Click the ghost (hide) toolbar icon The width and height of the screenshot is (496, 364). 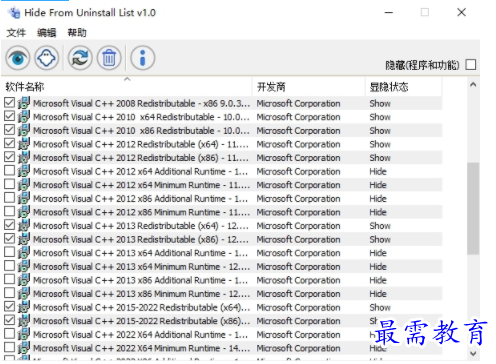point(46,58)
